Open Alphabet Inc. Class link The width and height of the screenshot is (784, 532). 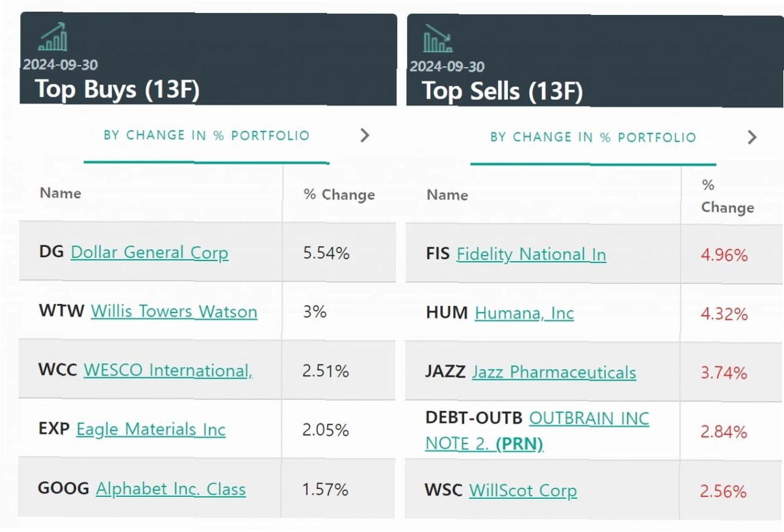(x=170, y=488)
